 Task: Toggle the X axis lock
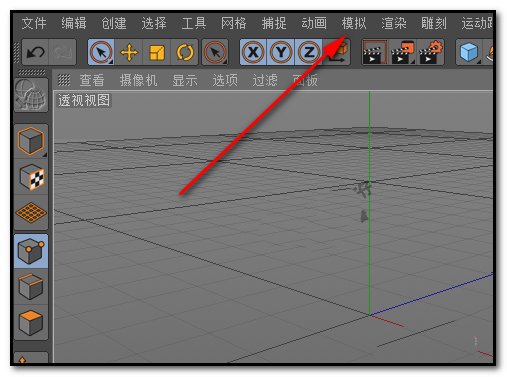click(253, 52)
